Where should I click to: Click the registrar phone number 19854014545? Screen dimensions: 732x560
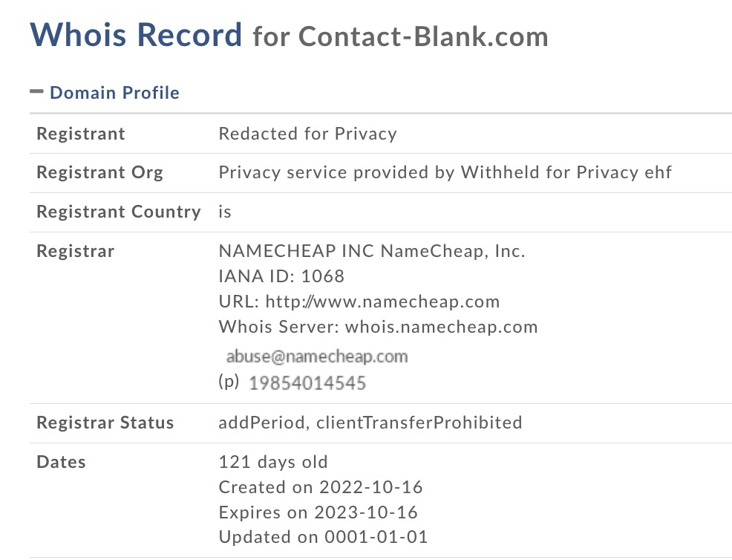click(307, 383)
